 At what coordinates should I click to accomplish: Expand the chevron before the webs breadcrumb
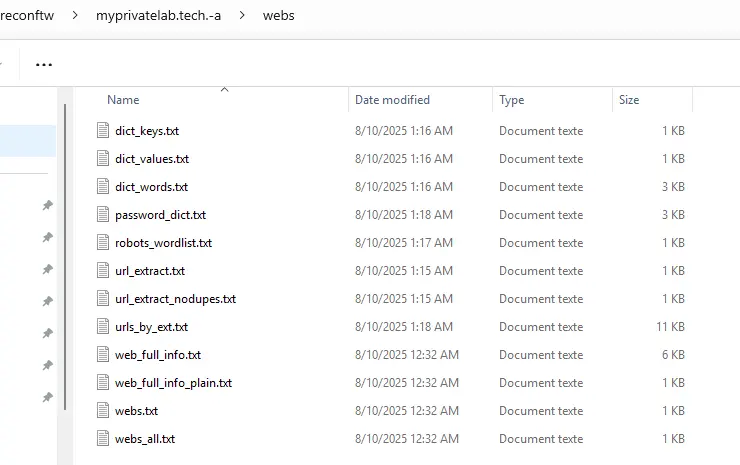pos(241,16)
